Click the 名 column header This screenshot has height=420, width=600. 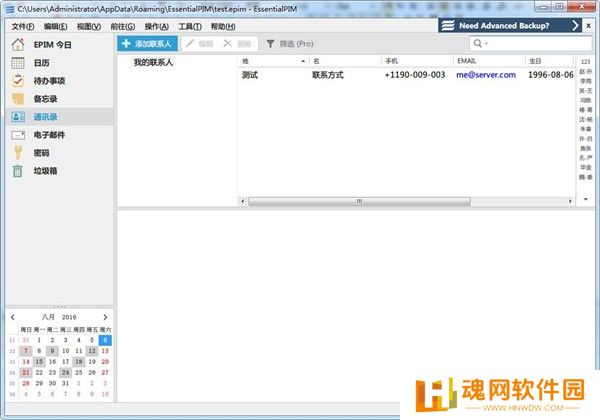pyautogui.click(x=345, y=61)
